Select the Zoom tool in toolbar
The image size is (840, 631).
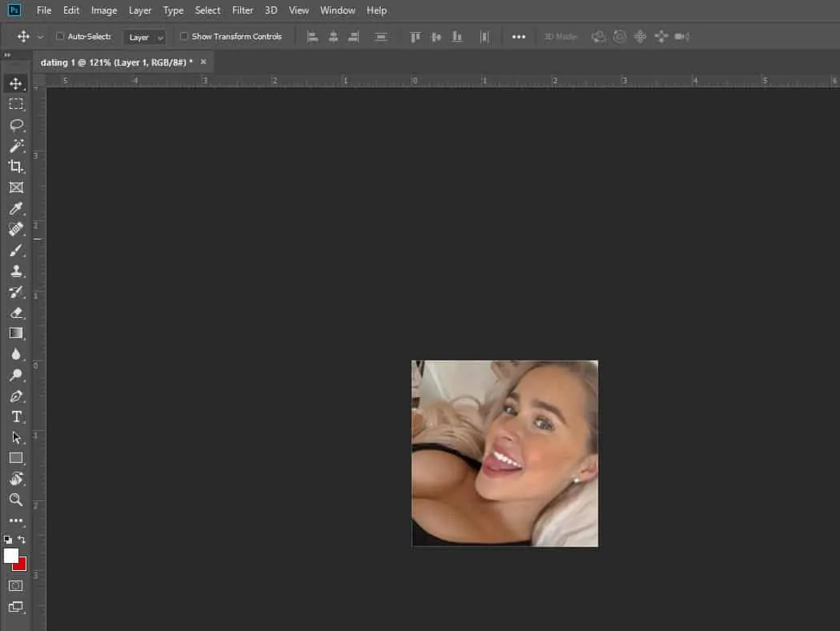[16, 500]
